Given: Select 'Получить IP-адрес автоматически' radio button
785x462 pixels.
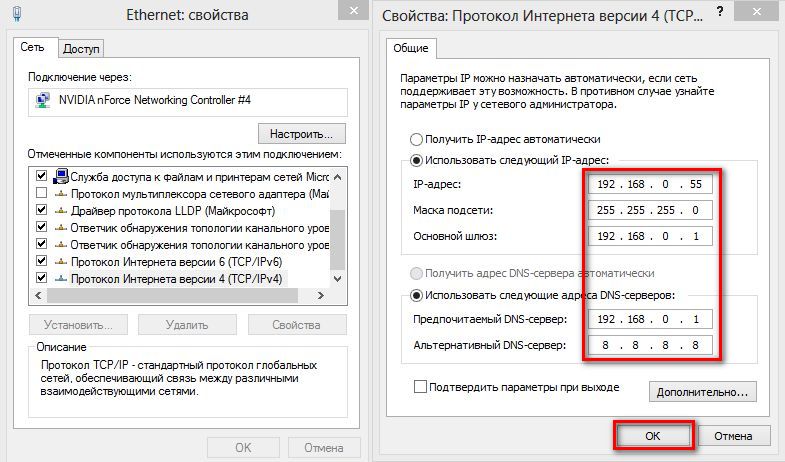Looking at the screenshot, I should pos(416,139).
